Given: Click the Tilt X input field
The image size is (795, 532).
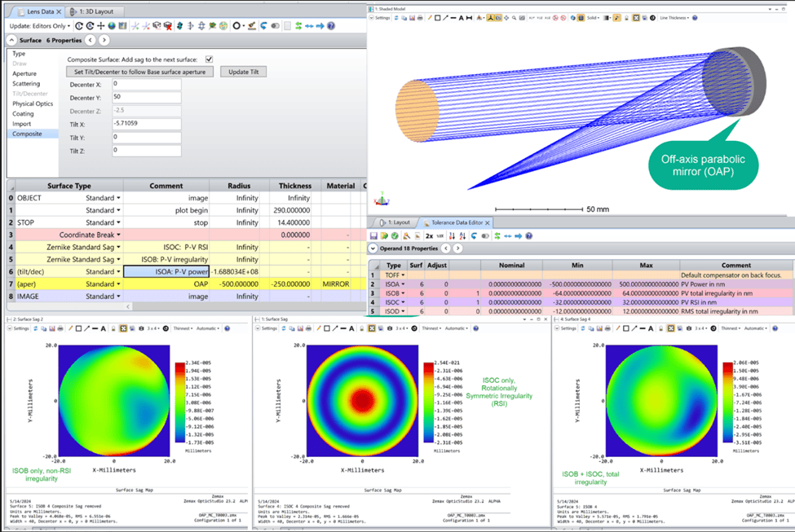Looking at the screenshot, I should (147, 124).
